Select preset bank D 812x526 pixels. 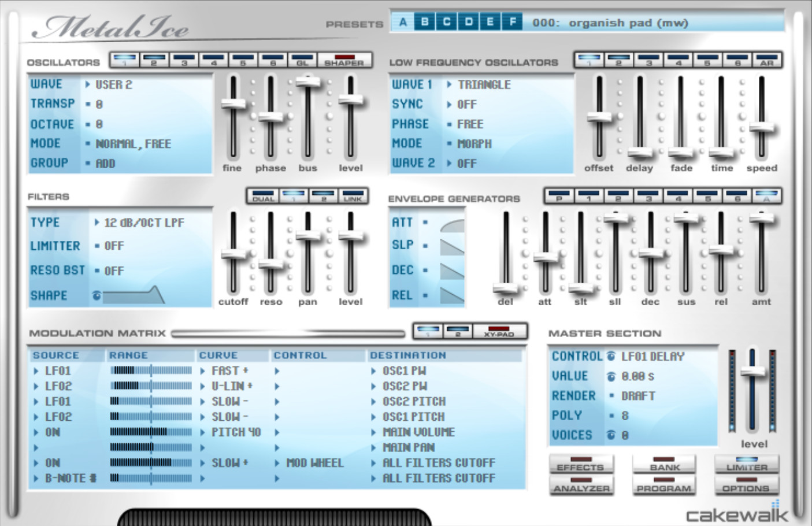(469, 23)
